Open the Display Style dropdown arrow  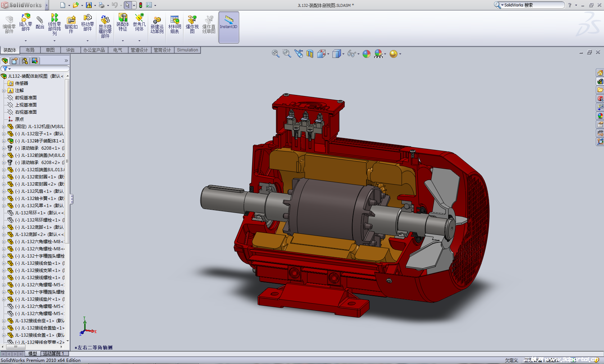pos(344,54)
